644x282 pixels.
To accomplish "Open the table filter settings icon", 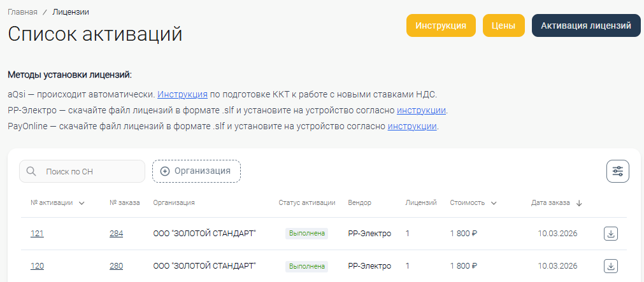I will 617,171.
